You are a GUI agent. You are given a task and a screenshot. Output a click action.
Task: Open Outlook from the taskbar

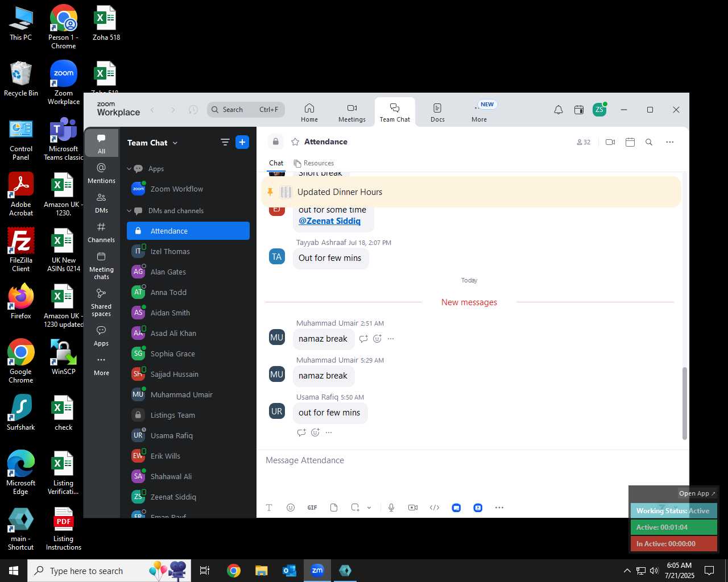click(x=289, y=571)
